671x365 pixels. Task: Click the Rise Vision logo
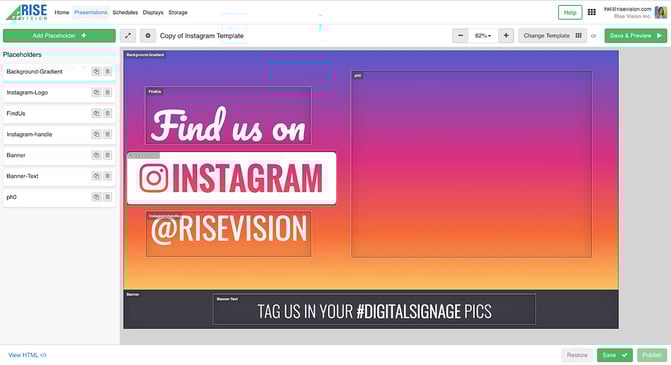click(27, 12)
